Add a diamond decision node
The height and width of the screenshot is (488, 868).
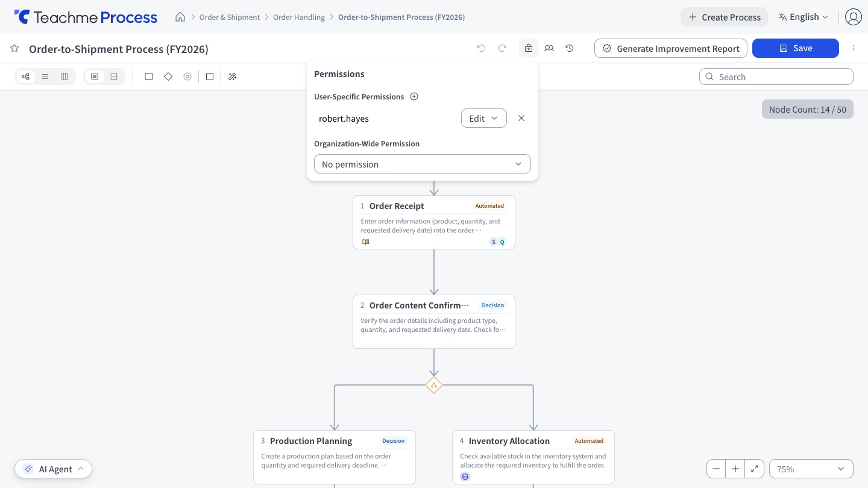[168, 77]
